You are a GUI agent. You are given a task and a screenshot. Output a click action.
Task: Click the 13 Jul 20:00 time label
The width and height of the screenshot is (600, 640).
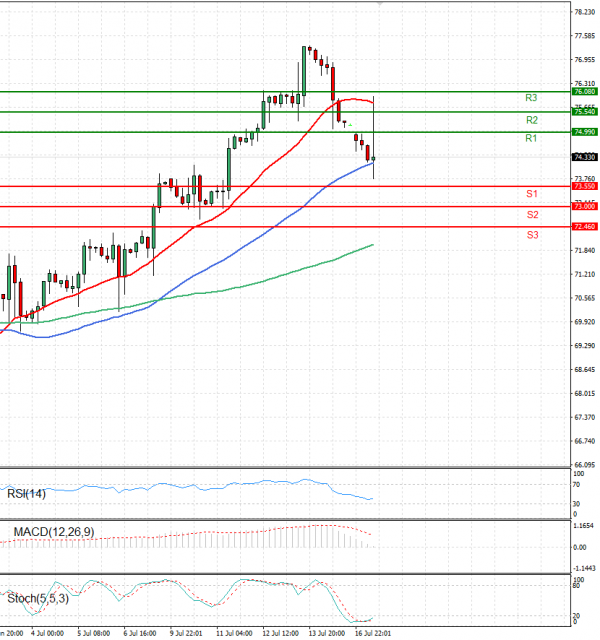click(327, 633)
